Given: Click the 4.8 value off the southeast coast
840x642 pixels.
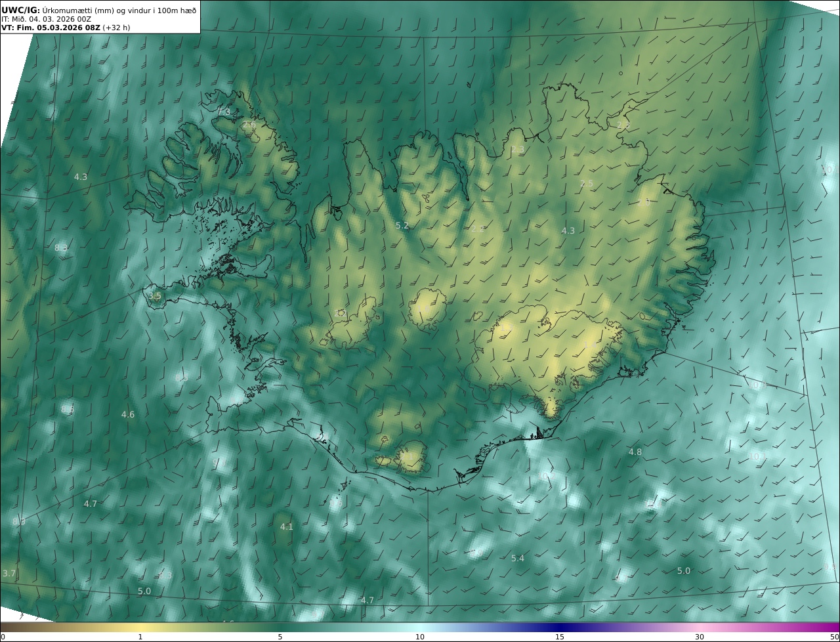Looking at the screenshot, I should pos(635,452).
